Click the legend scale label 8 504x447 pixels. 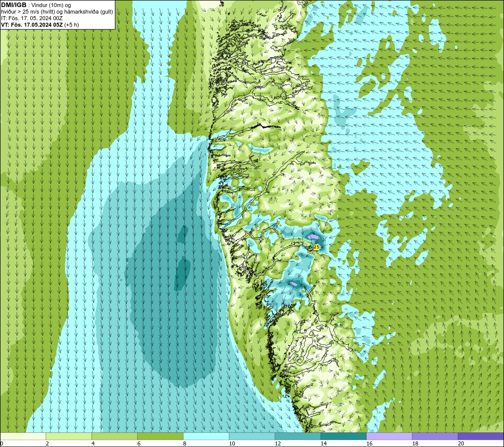(184, 443)
